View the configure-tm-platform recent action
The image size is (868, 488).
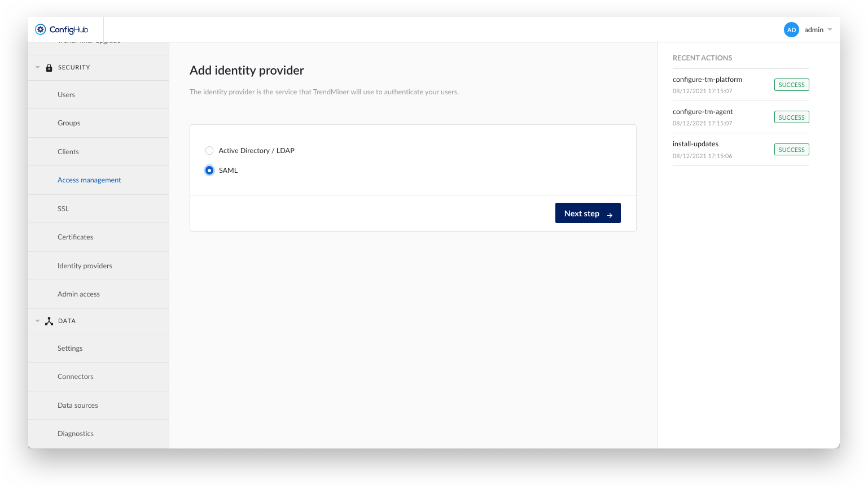click(x=707, y=80)
